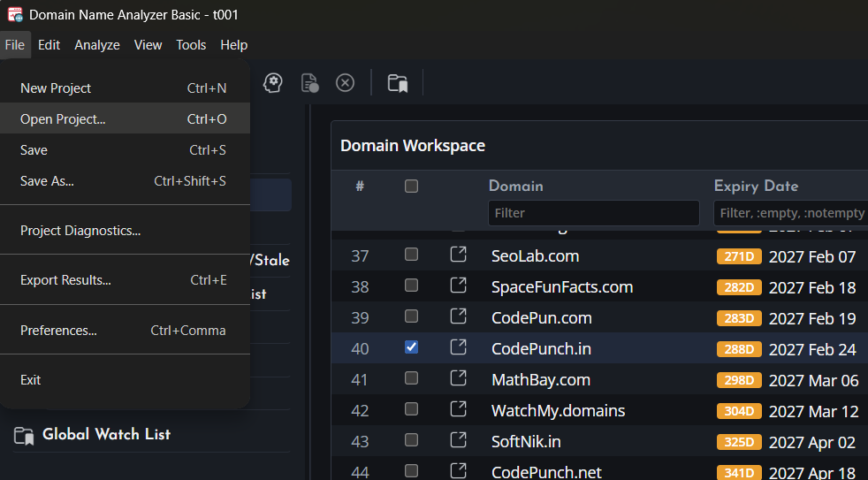The width and height of the screenshot is (868, 480).
Task: Click the SoftNik.in domain name
Action: (x=526, y=442)
